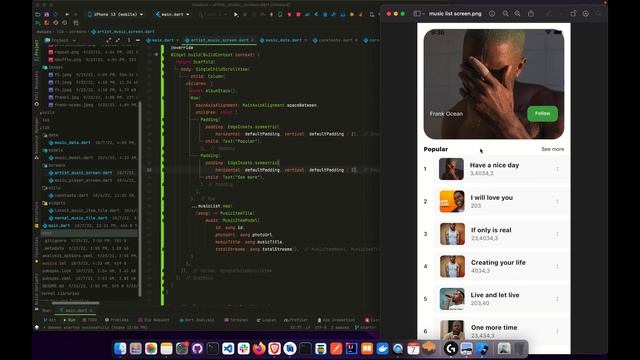Image resolution: width=640 pixels, height=360 pixels.
Task: Click I will love you song thumbnail
Action: click(x=452, y=201)
